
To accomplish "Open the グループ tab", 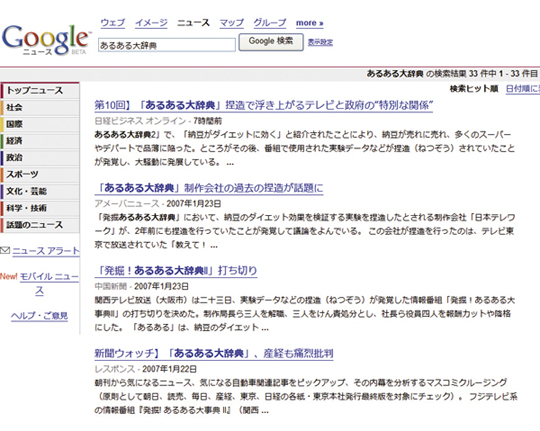I will 270,23.
